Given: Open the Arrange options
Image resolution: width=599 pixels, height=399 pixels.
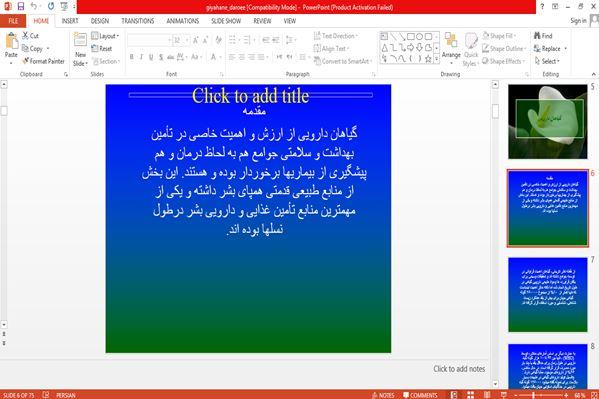Looking at the screenshot, I should (451, 48).
